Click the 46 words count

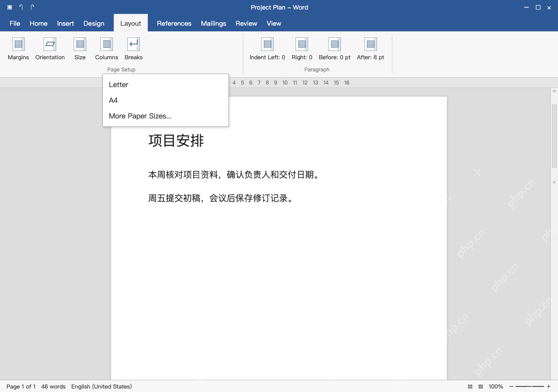(53, 386)
